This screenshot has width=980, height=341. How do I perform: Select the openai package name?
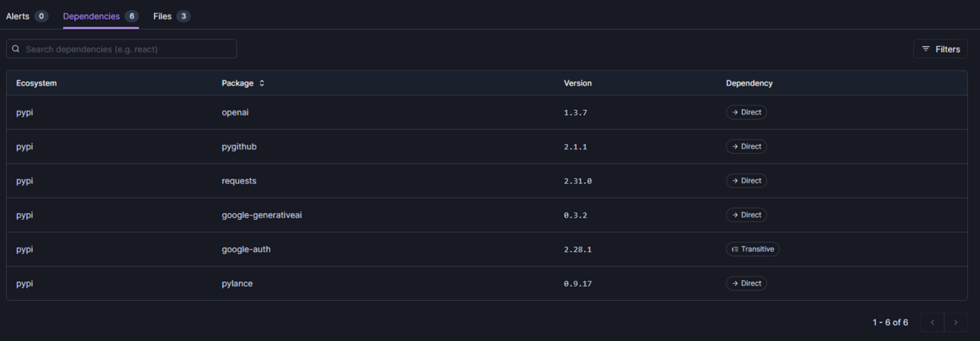pos(235,112)
